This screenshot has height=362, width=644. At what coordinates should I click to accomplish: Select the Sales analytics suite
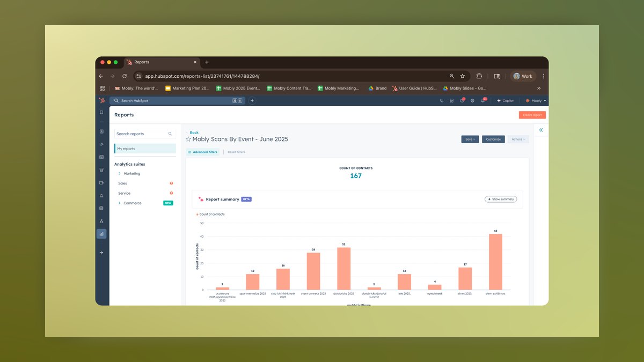(x=122, y=183)
